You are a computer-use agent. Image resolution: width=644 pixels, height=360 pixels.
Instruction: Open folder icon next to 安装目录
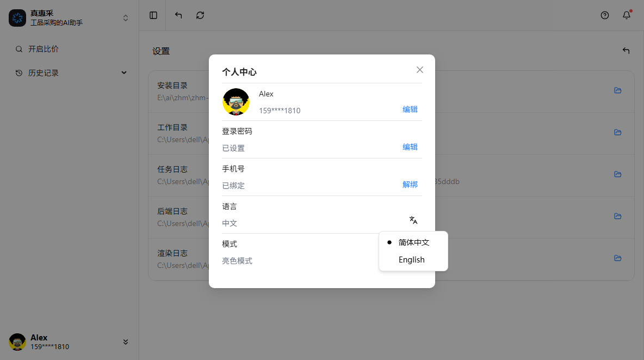(x=617, y=90)
